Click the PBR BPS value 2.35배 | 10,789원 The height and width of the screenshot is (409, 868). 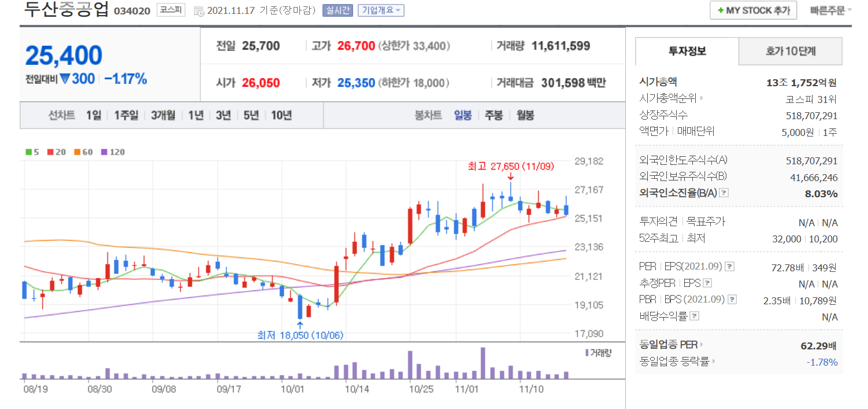coord(800,301)
